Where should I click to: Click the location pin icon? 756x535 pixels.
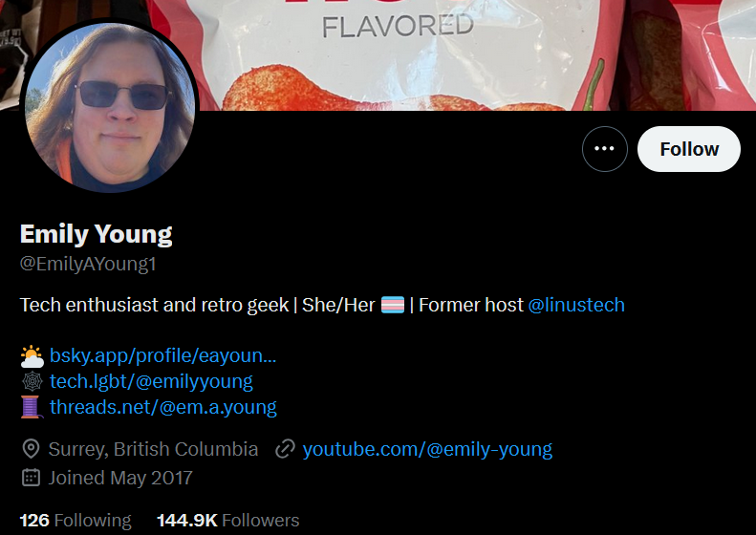[31, 449]
